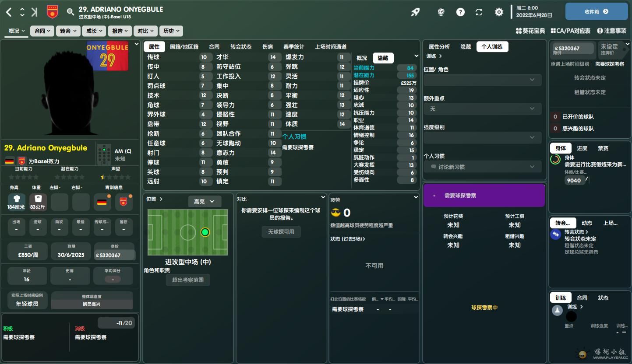Click the Basel club badge icon
The height and width of the screenshot is (364, 632).
[53, 12]
